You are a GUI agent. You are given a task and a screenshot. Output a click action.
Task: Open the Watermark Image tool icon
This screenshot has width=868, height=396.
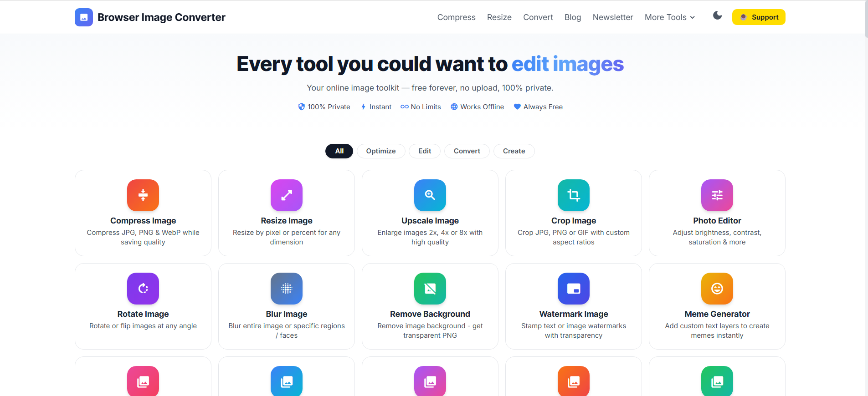[x=574, y=289]
